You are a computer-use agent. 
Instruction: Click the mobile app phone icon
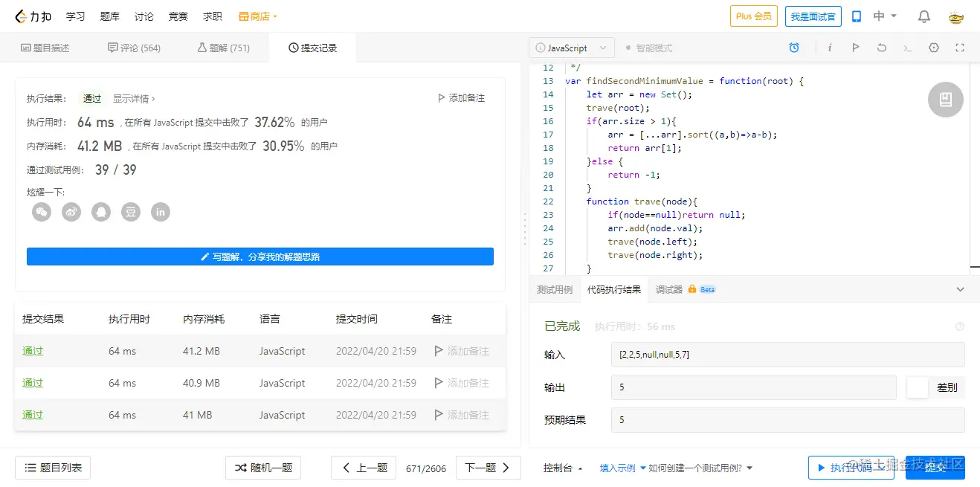coord(856,16)
